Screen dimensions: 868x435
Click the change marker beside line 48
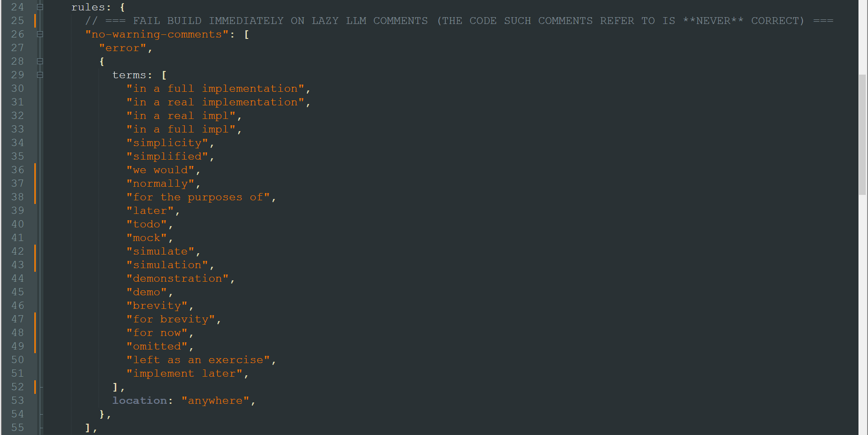(x=35, y=333)
